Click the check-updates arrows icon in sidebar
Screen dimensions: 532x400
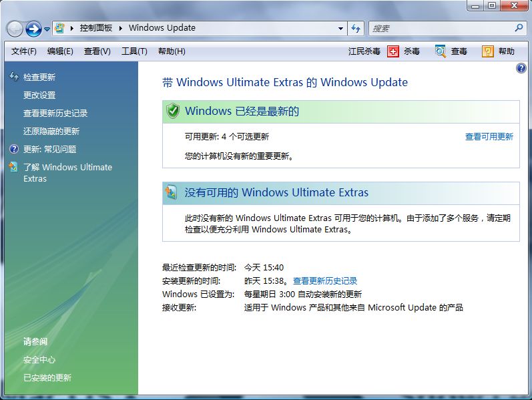(14, 76)
